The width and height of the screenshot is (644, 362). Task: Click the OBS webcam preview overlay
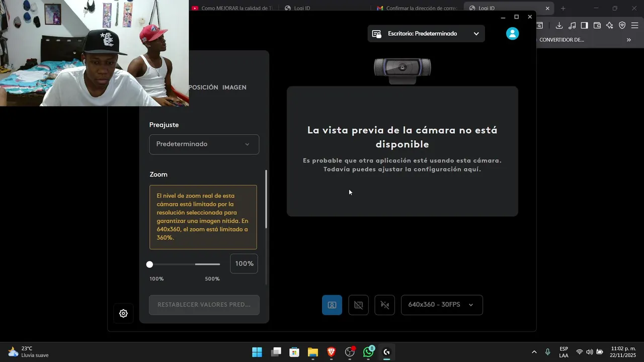(94, 53)
